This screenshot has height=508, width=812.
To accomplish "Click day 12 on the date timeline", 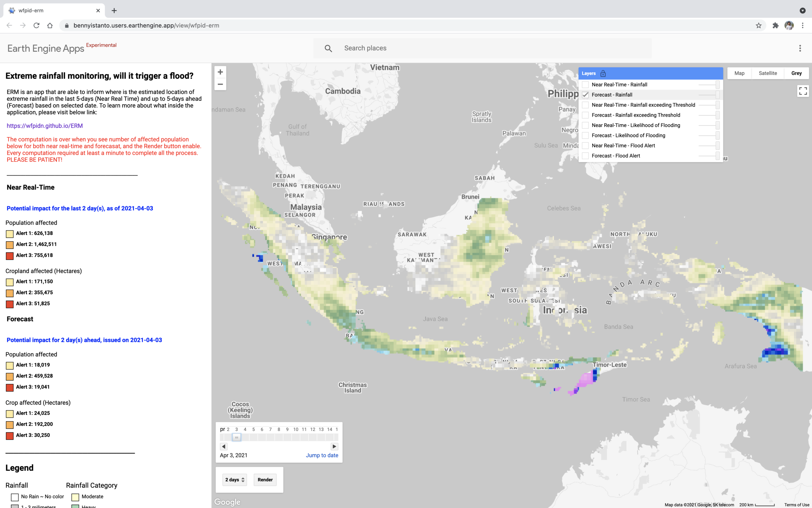I will click(312, 429).
